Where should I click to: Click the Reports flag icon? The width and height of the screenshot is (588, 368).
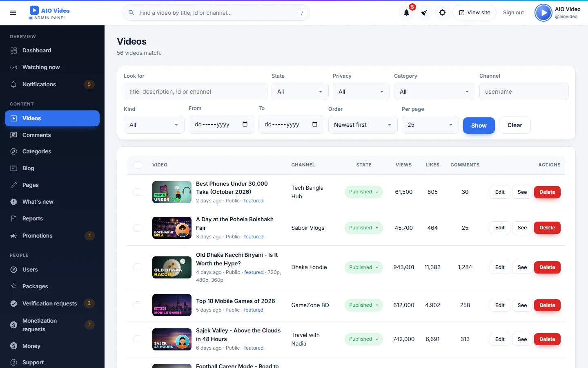(x=14, y=218)
